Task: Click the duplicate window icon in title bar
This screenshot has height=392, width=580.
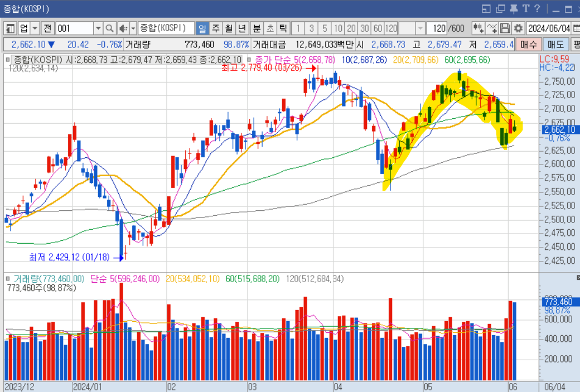Action: click(500, 8)
